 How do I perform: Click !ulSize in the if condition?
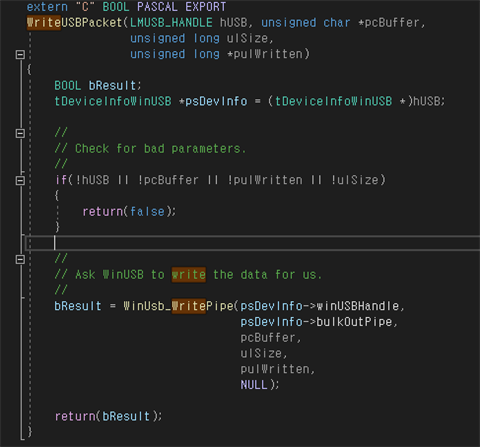click(x=355, y=180)
